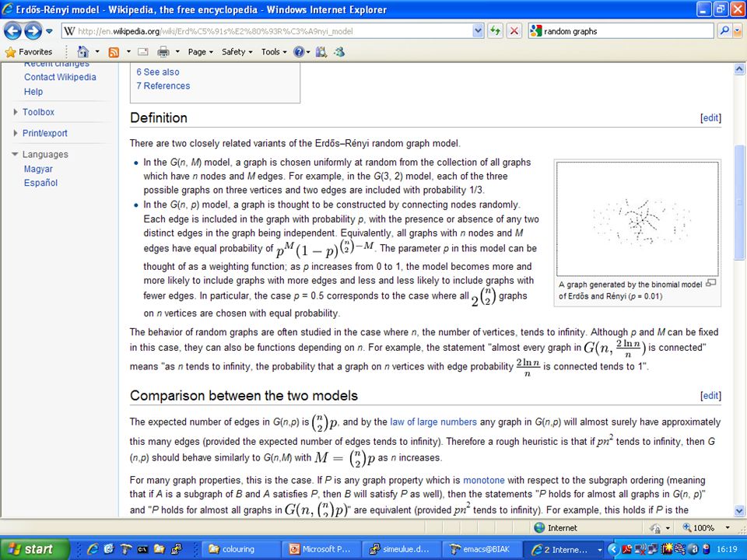Click the blue Help question mark icon
The height and width of the screenshot is (560, 747).
(299, 52)
